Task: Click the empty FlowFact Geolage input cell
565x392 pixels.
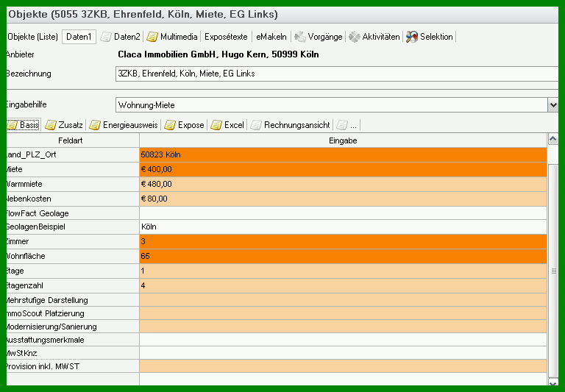Action: pyautogui.click(x=343, y=213)
